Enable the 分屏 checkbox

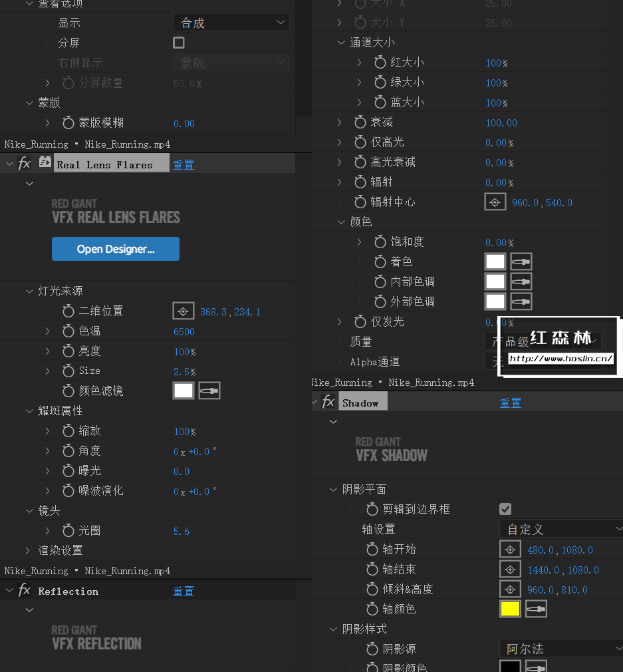[179, 43]
